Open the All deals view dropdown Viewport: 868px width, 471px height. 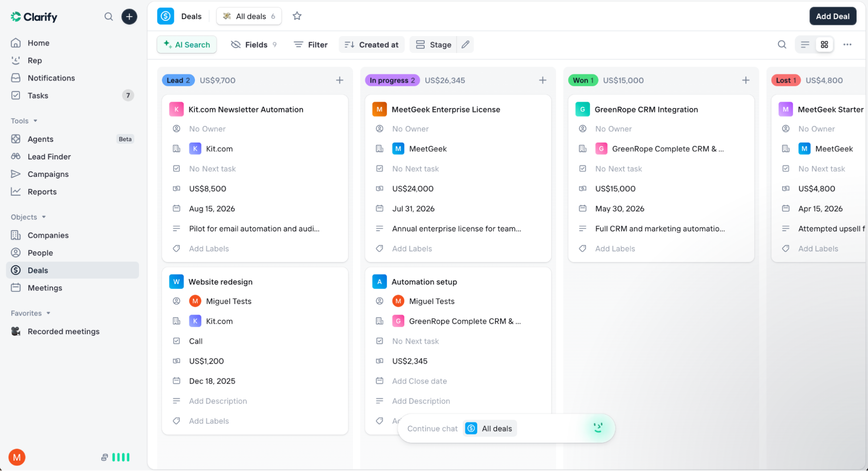(249, 16)
